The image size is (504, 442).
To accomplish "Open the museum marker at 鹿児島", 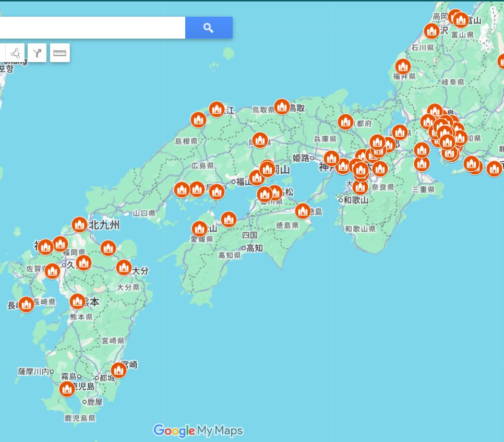I will pyautogui.click(x=67, y=389).
